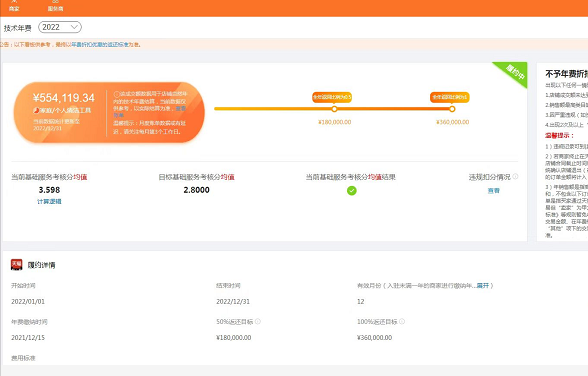Click the ¥554,119.34 amount
This screenshot has height=376, width=588.
64,98
